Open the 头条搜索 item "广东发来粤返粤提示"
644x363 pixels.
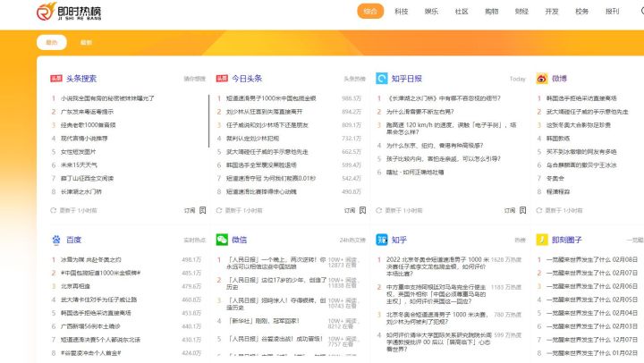coord(87,112)
